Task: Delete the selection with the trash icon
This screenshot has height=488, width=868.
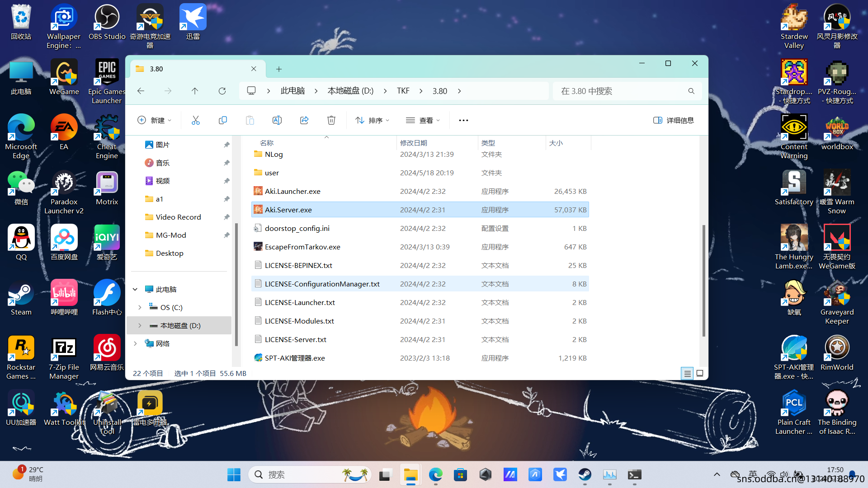Action: (x=331, y=120)
